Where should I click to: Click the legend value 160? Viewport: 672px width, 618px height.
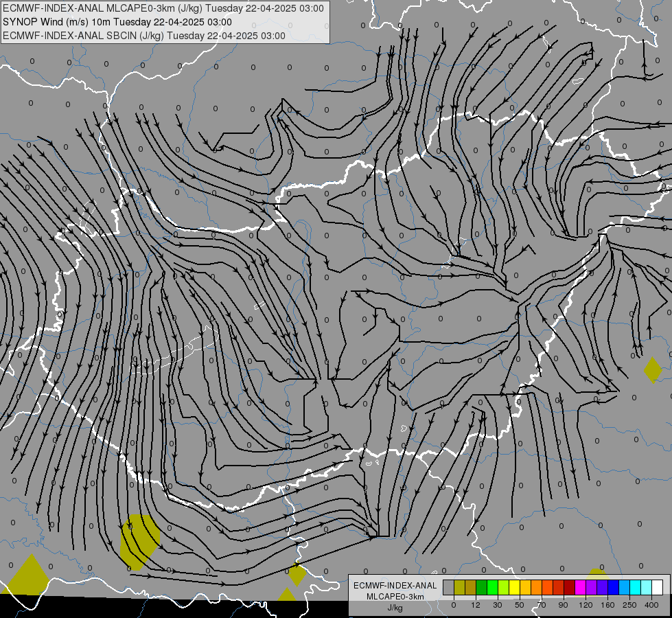tap(607, 605)
